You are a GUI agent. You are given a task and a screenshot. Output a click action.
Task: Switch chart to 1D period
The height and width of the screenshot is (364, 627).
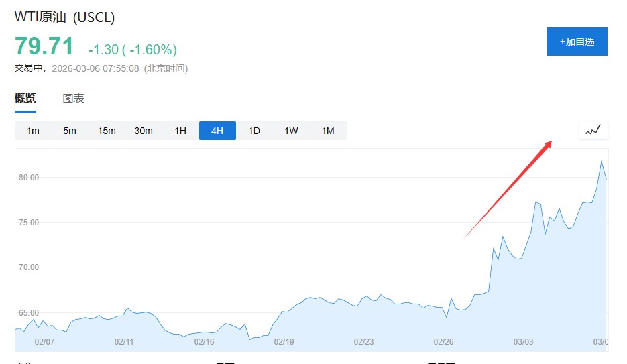pyautogui.click(x=254, y=131)
